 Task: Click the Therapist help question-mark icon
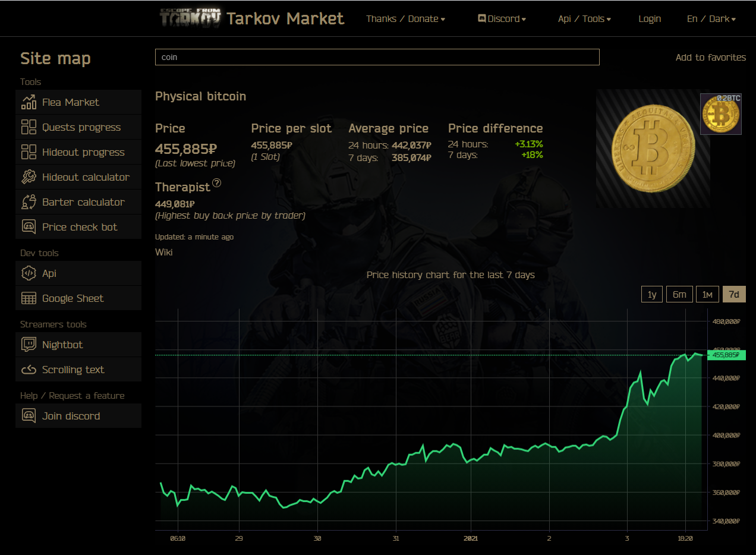216,183
